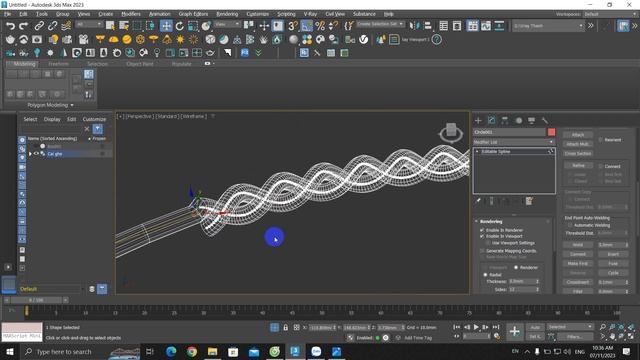Click the teapot render icon in second row
Image resolution: width=640 pixels, height=360 pixels.
(10, 39)
